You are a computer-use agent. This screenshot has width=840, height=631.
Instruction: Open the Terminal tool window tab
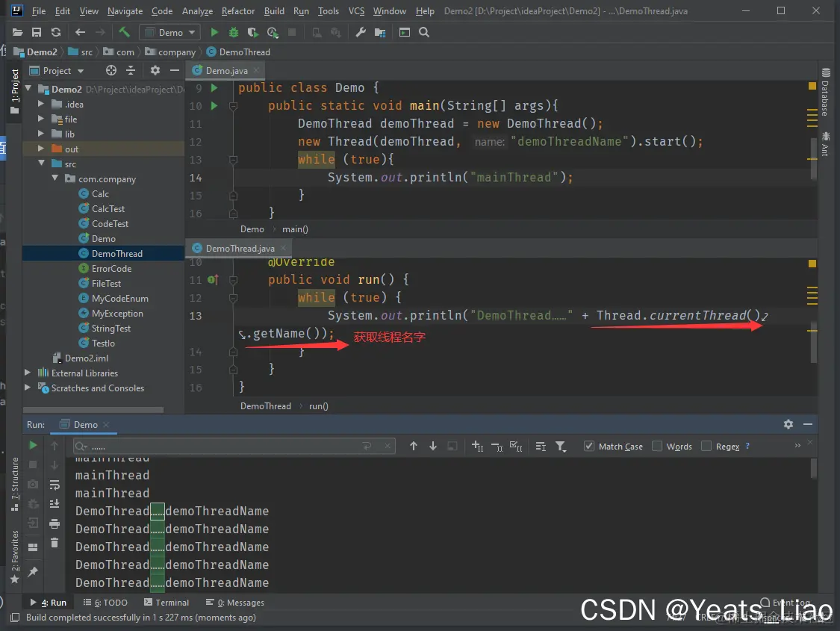(167, 603)
